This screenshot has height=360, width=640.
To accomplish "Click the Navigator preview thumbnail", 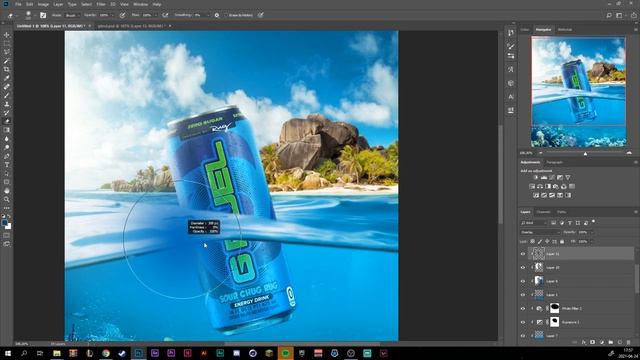I will pos(578,92).
